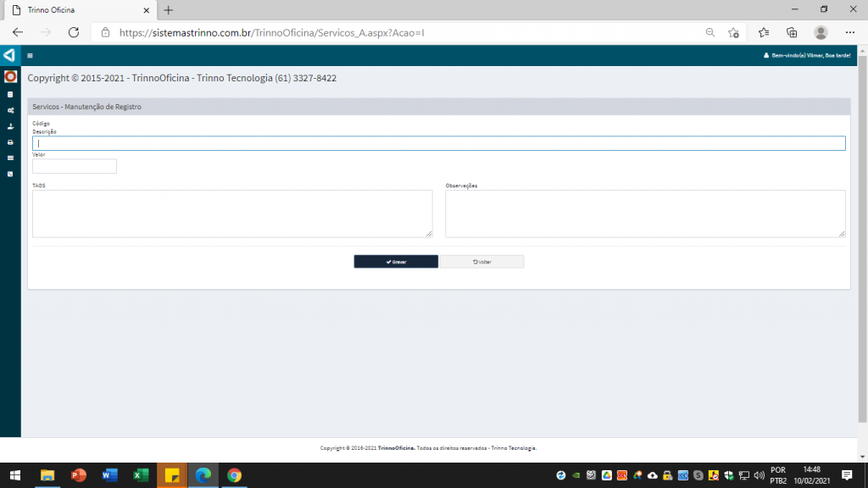Click the Gravar save button
Image resolution: width=868 pixels, height=488 pixels.
tap(396, 262)
